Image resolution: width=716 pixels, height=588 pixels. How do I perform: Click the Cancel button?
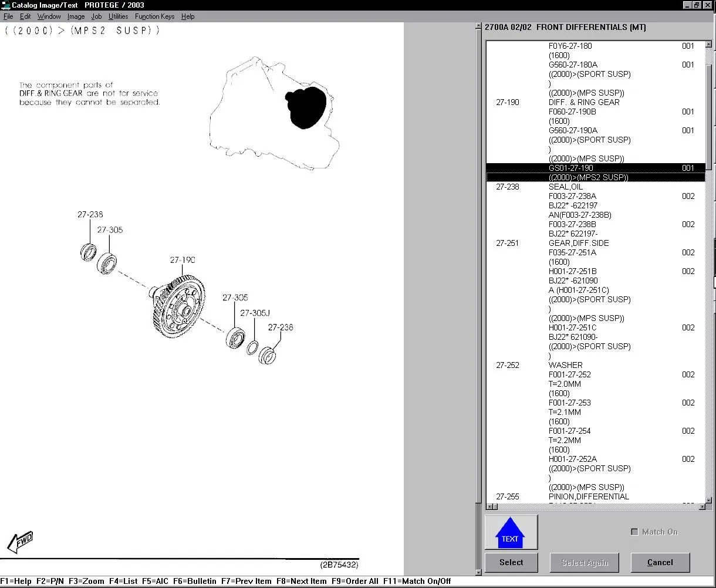pos(660,562)
